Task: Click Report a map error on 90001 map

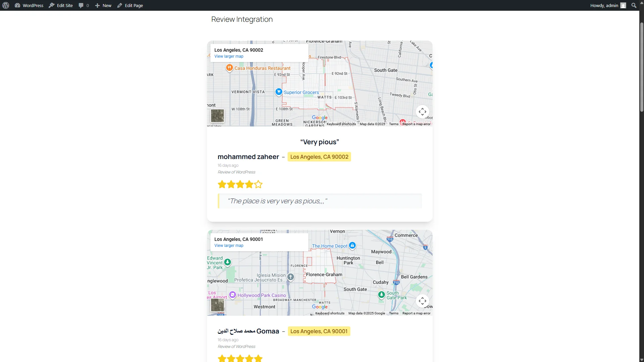Action: pos(416,313)
